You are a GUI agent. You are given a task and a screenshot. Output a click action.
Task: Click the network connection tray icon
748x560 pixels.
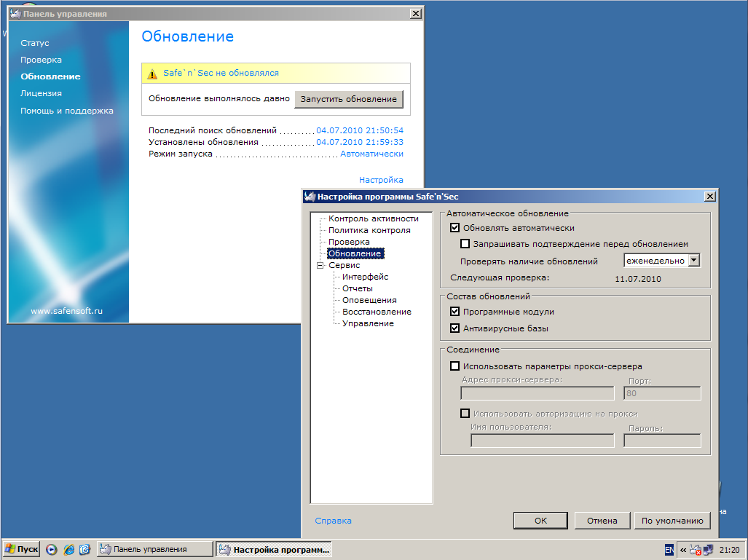(x=709, y=550)
